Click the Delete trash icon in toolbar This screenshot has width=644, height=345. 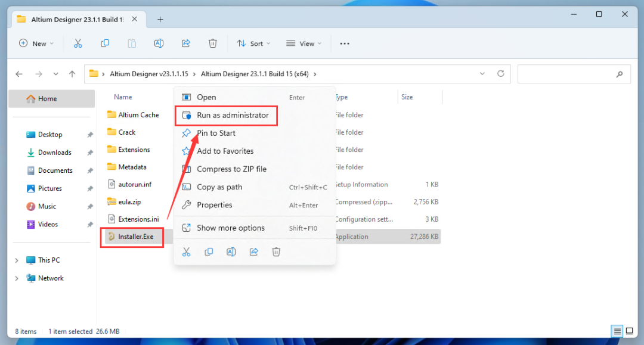click(x=213, y=43)
